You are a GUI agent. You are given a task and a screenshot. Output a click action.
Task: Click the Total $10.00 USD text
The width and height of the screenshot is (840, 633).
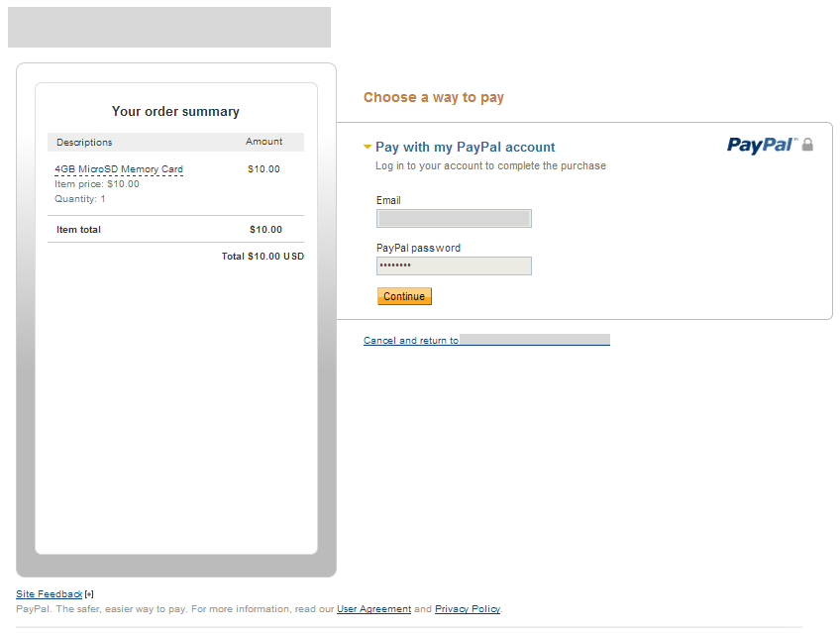click(263, 257)
